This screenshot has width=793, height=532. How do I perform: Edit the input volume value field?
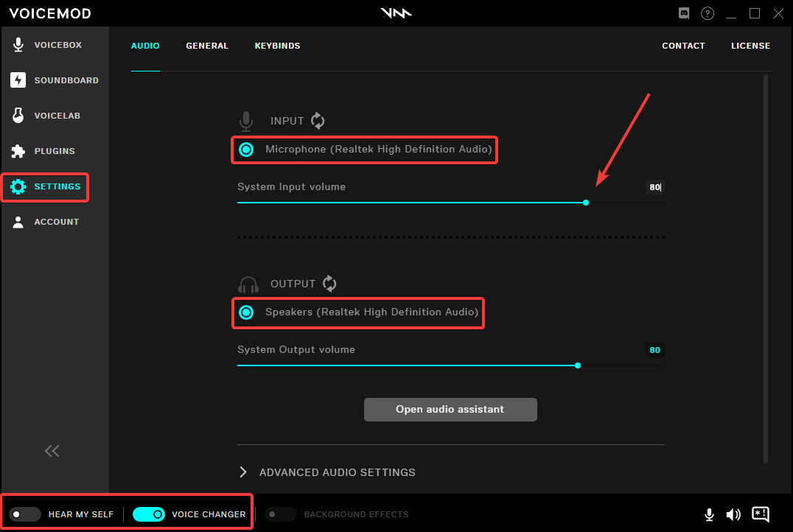point(655,187)
